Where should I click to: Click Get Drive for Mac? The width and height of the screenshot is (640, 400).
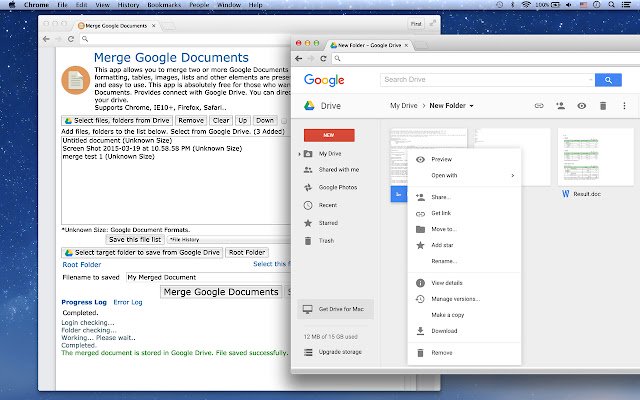tap(336, 309)
